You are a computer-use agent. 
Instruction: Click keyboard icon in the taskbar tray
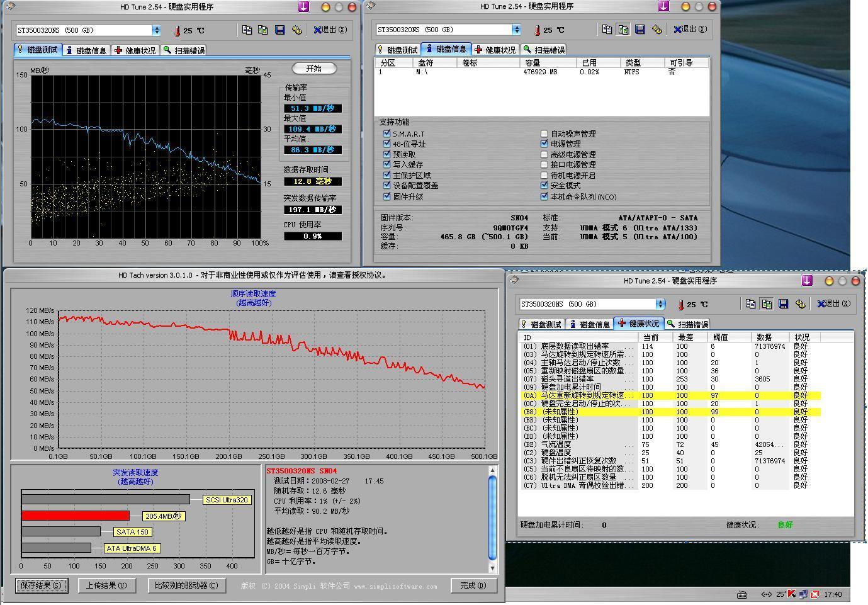click(x=742, y=594)
